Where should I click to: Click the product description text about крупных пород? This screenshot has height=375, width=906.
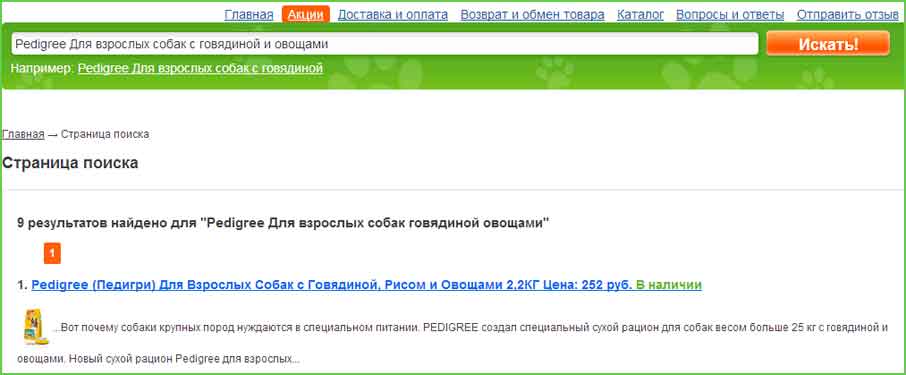coord(452,343)
